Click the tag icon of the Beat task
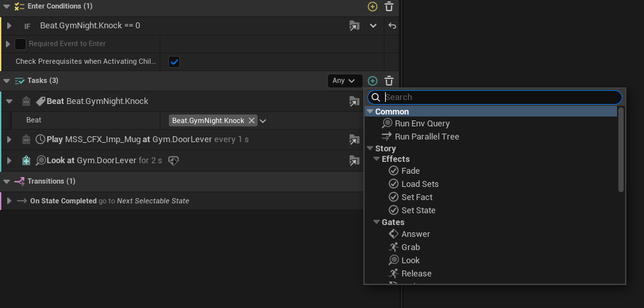The width and height of the screenshot is (644, 308). pyautogui.click(x=40, y=101)
